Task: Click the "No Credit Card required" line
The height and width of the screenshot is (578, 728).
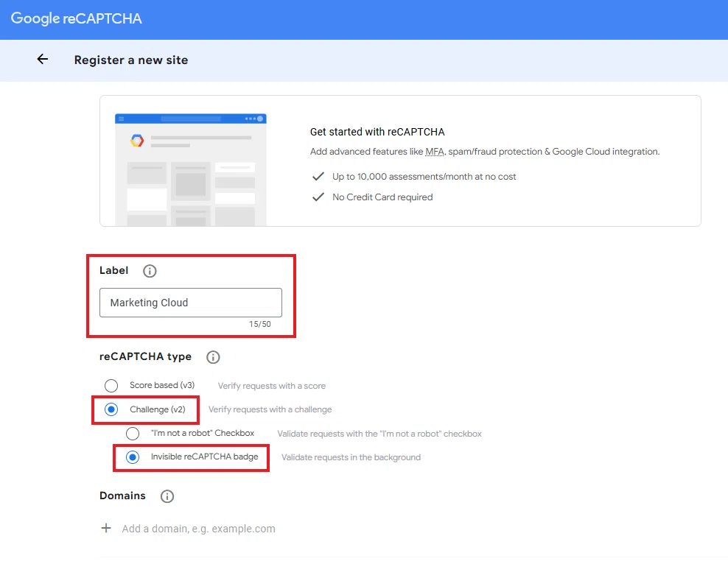Action: pos(382,197)
